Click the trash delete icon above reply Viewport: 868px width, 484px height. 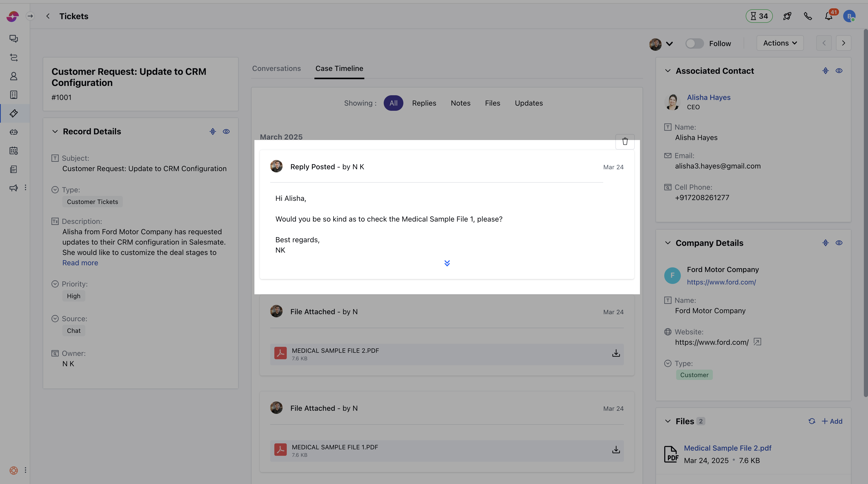625,142
